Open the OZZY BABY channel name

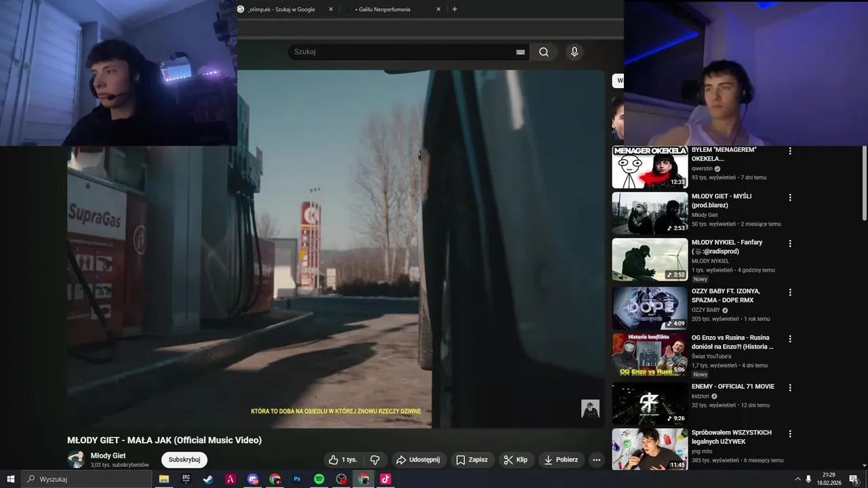click(x=706, y=310)
